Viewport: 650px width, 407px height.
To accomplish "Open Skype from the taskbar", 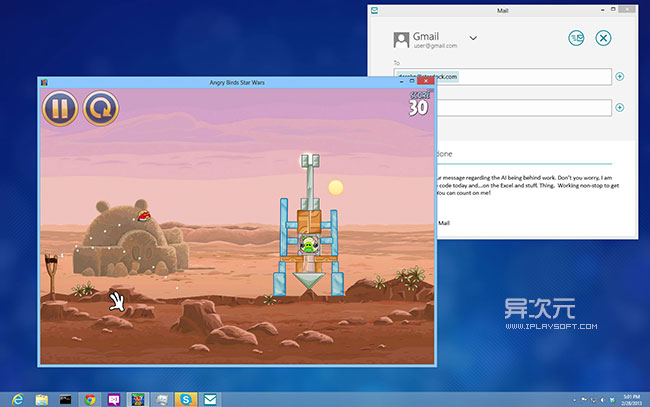I will point(186,400).
